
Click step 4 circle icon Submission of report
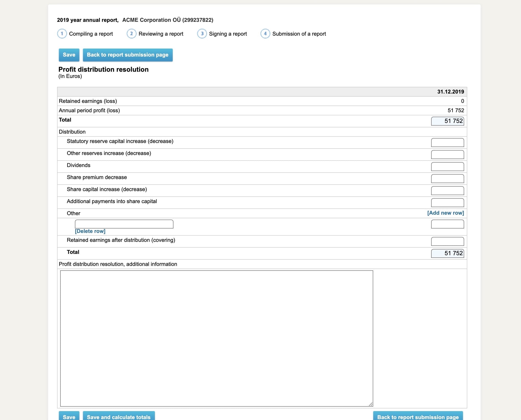265,34
